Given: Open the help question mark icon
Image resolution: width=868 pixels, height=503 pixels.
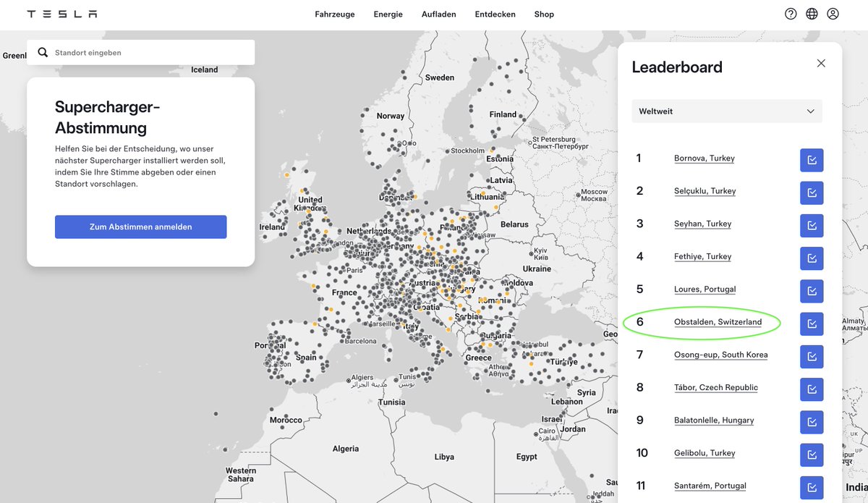Looking at the screenshot, I should 791,14.
